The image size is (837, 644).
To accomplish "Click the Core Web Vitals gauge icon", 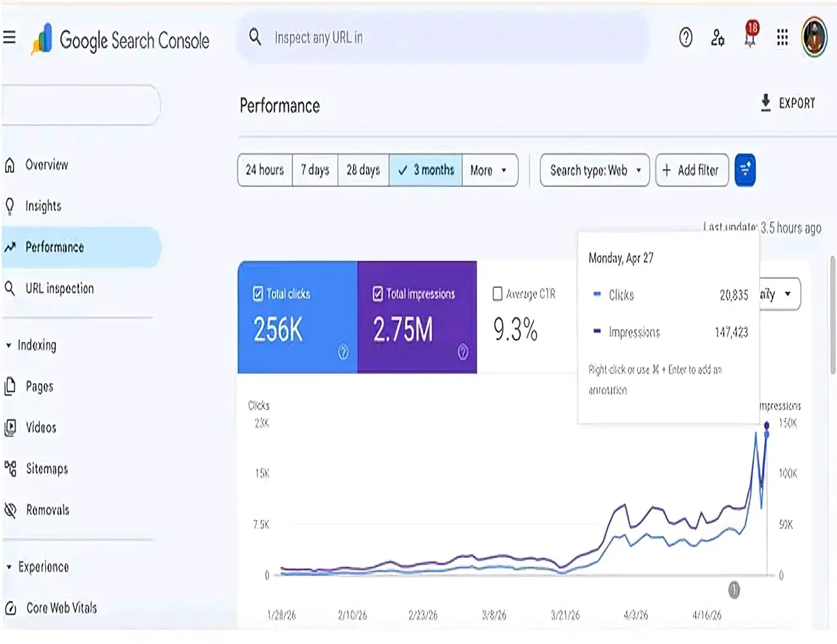I will tap(10, 608).
